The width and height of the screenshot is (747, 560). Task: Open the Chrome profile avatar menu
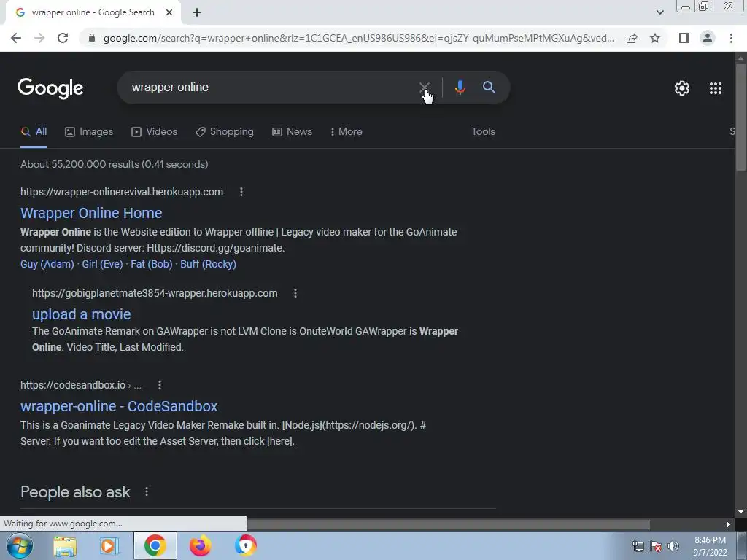[708, 38]
